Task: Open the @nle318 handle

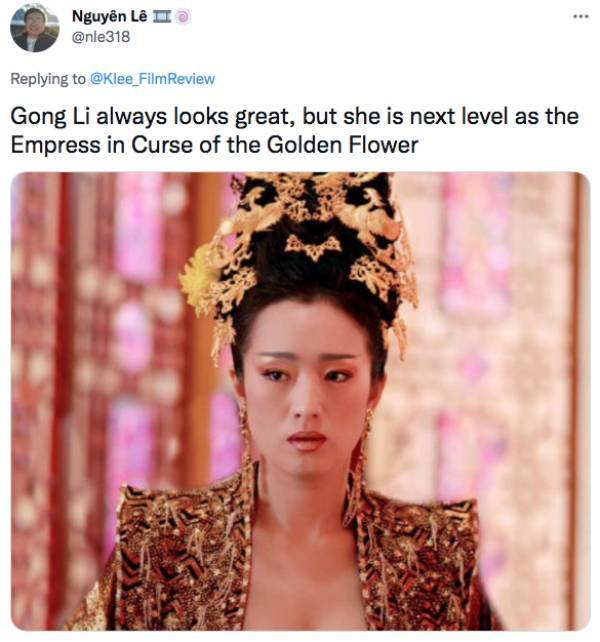Action: [x=101, y=37]
